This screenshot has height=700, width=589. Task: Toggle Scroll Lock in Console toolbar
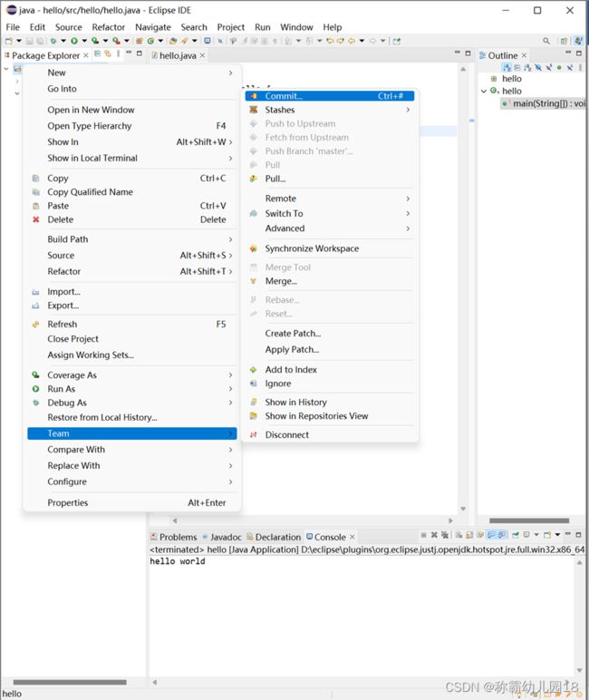pos(469,534)
